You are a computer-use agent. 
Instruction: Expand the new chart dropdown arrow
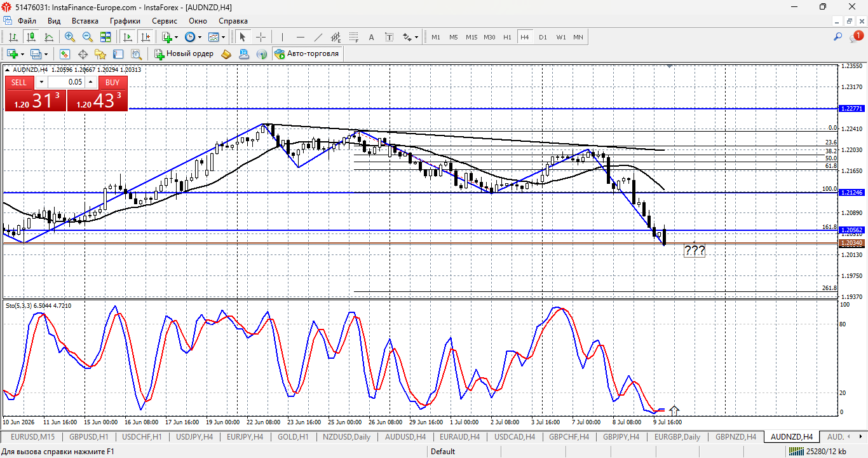(22, 54)
